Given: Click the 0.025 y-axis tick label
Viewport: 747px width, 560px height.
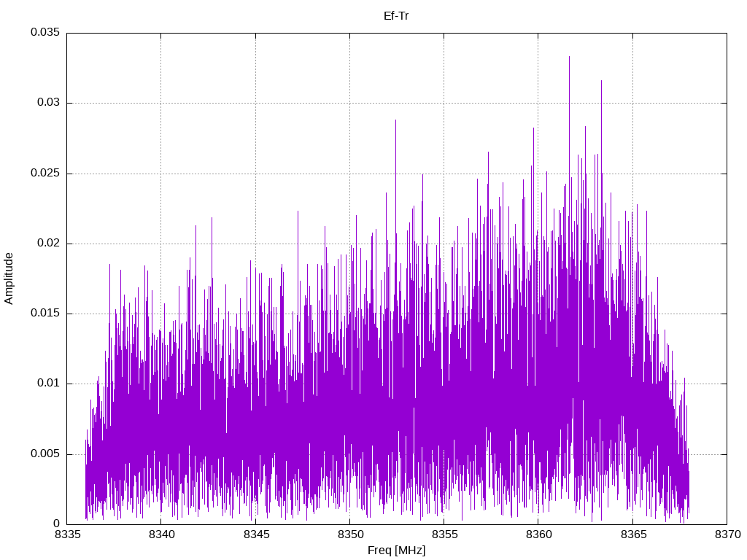Looking at the screenshot, I should 45,173.
